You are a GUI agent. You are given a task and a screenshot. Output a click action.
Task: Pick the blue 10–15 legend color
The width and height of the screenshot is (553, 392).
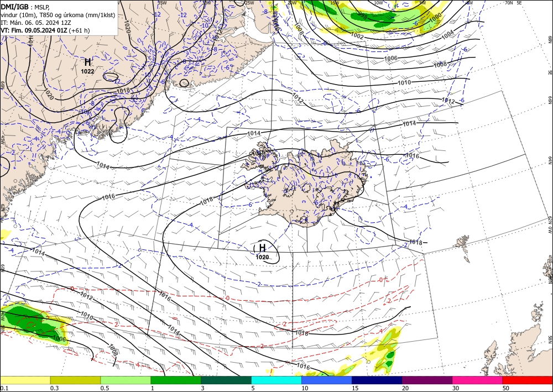[327, 380]
